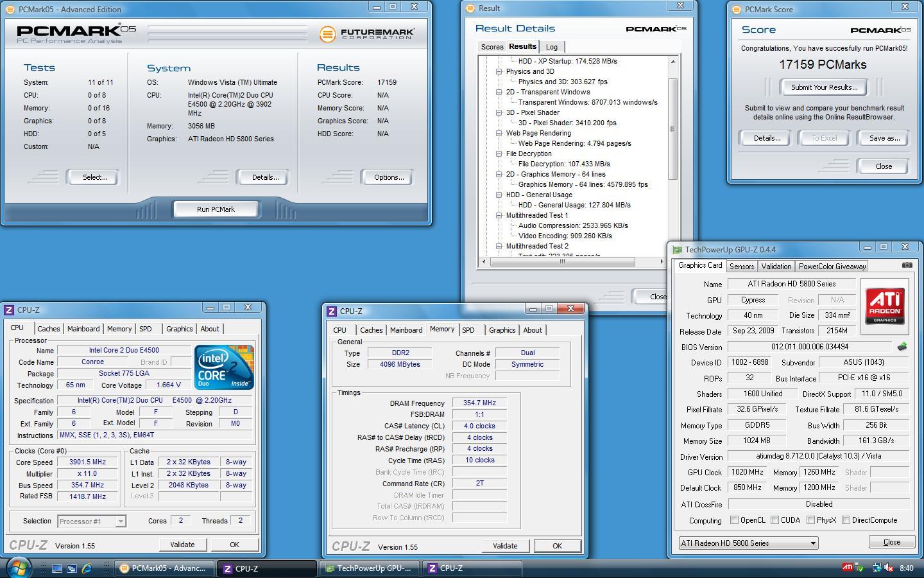Collapse the Multithreaded Test 1 node
The width and height of the screenshot is (924, 578).
pyautogui.click(x=499, y=215)
